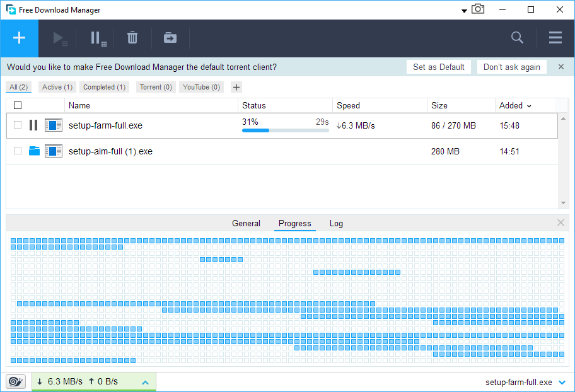This screenshot has height=392, width=575.
Task: Switch to the Active (1) filter
Action: tap(57, 87)
